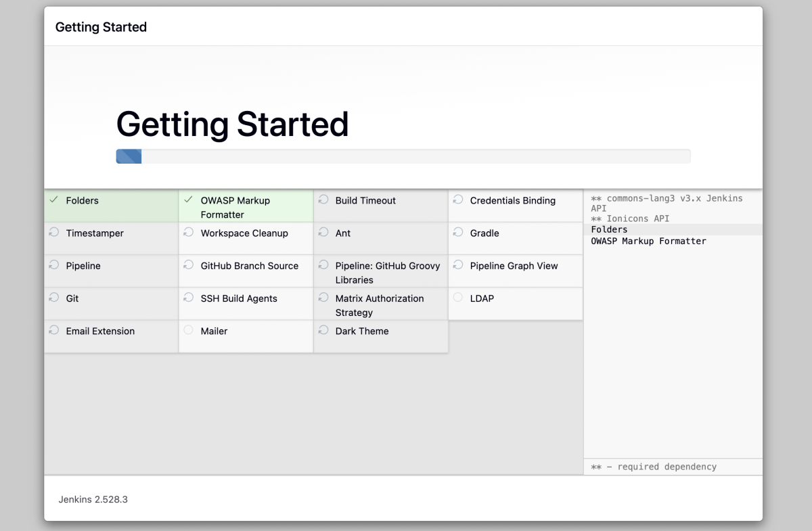Click the checkmark next to OWASP Markup Formatter
The height and width of the screenshot is (531, 812).
(188, 200)
